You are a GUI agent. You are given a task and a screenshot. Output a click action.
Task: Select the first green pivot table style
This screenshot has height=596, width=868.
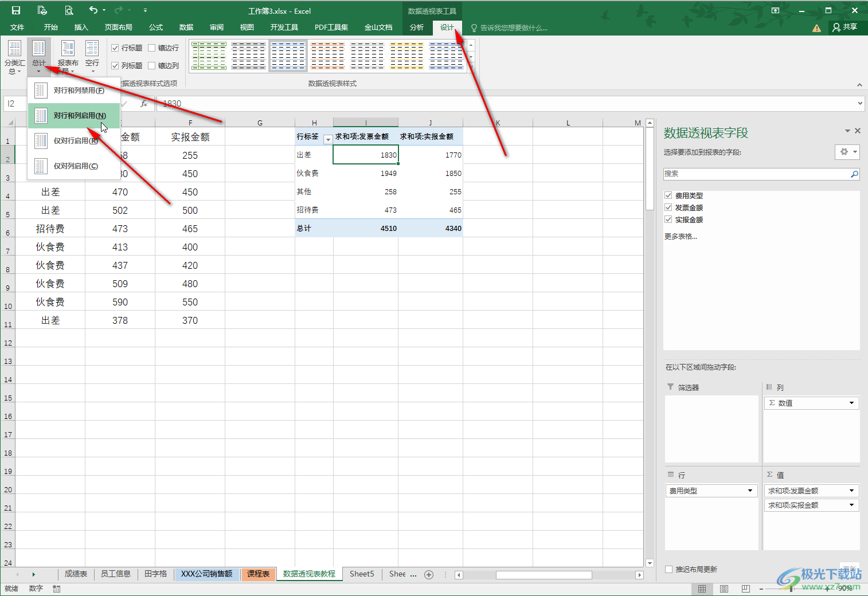click(x=209, y=56)
